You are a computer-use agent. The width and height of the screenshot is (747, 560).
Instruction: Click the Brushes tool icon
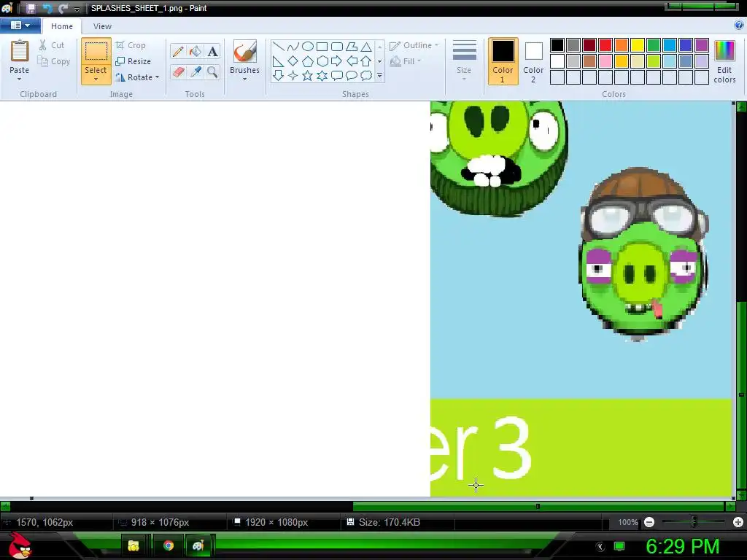point(245,52)
